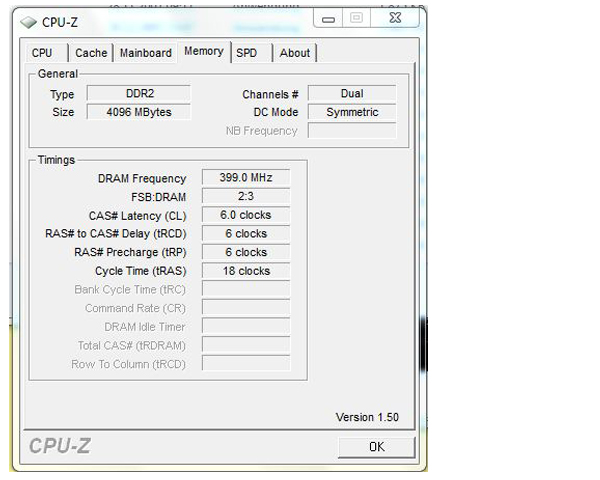Click the empty NB Frequency field
Screen dimensions: 600x480
352,131
